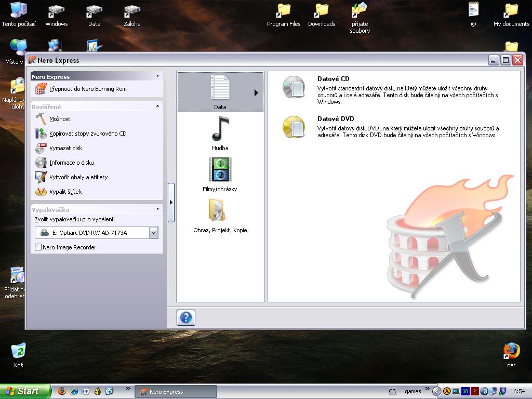Open the Downloads folder shortcut
The width and height of the screenshot is (532, 399).
click(321, 14)
